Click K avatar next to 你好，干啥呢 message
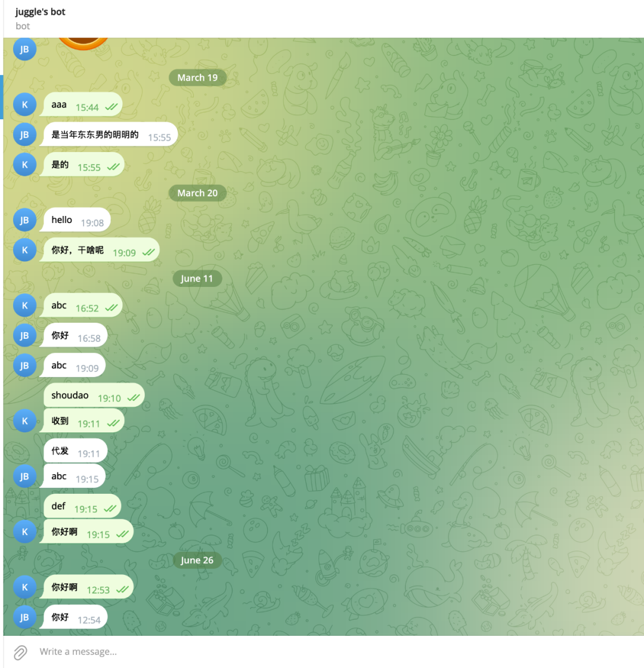 coord(24,250)
